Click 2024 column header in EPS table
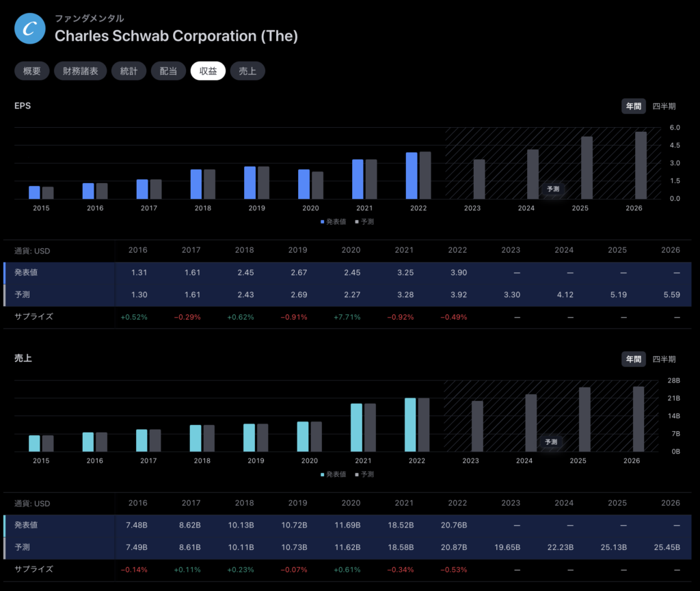The image size is (700, 591). [x=564, y=250]
